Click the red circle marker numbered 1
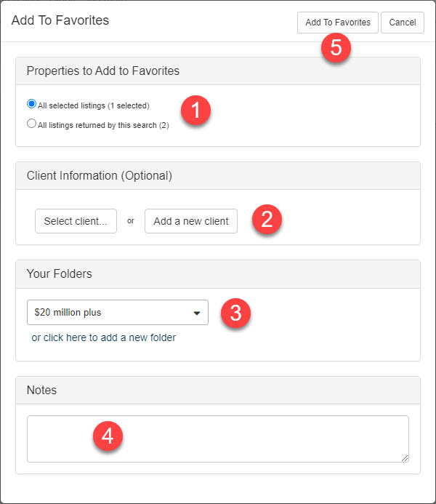The height and width of the screenshot is (504, 436). 195,112
